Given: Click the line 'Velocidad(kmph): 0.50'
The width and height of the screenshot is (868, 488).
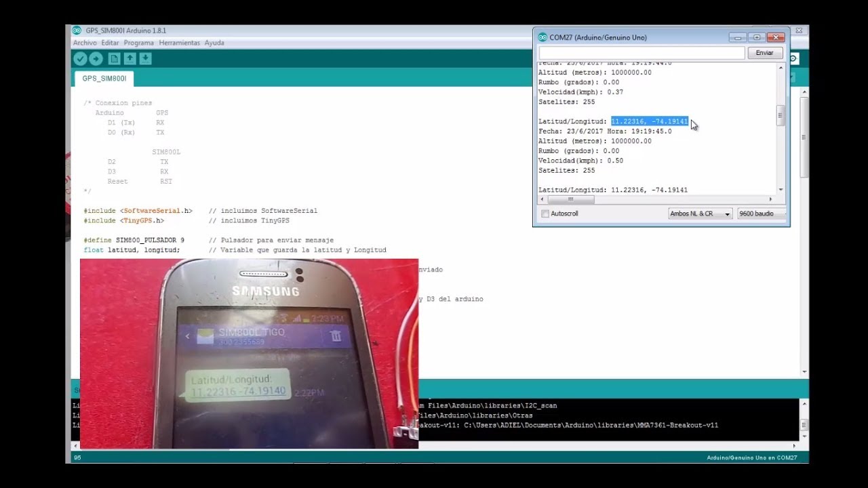Looking at the screenshot, I should click(580, 161).
